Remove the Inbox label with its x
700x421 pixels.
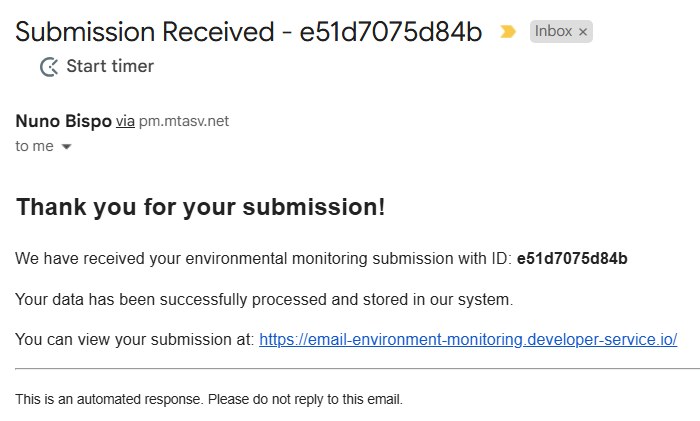pos(583,32)
